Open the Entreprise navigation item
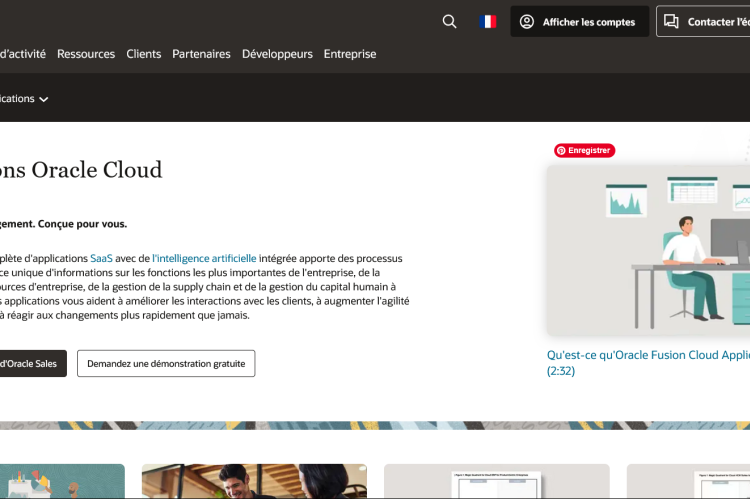This screenshot has height=499, width=750. click(350, 54)
